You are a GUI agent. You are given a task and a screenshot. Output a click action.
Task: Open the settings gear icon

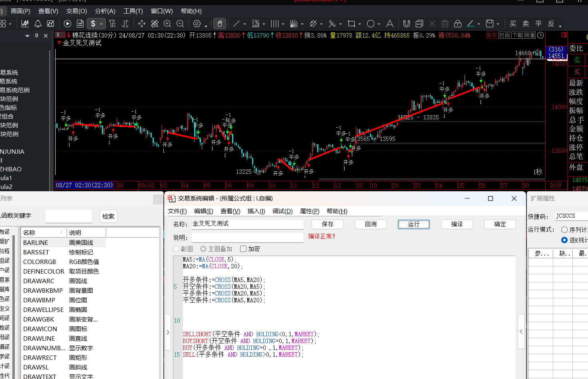pyautogui.click(x=197, y=24)
